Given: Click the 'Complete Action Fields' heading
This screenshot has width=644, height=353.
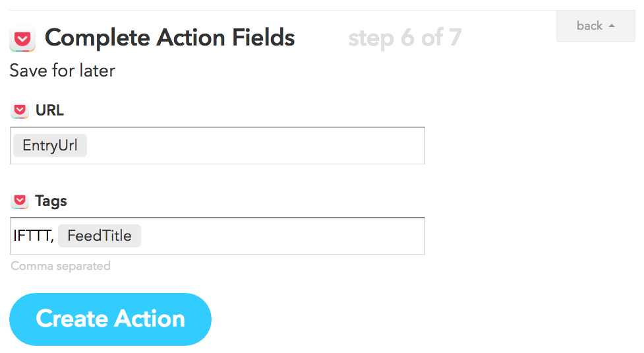Looking at the screenshot, I should pos(169,38).
